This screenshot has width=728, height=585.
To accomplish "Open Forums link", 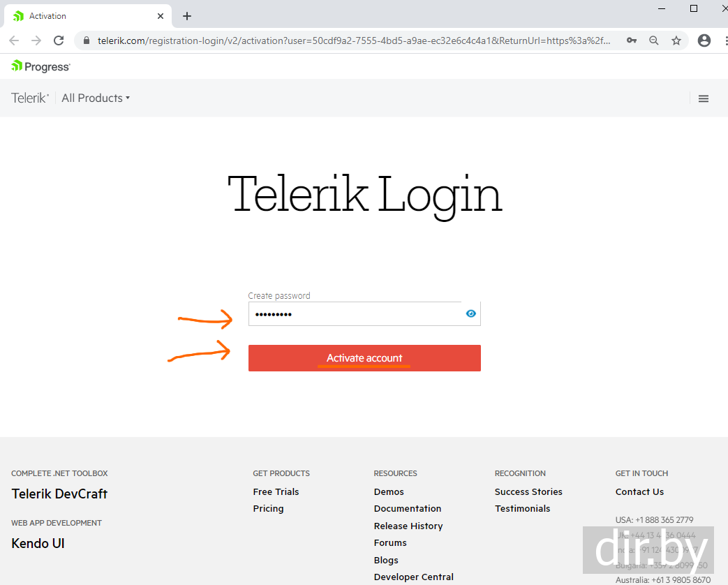I will [x=390, y=542].
